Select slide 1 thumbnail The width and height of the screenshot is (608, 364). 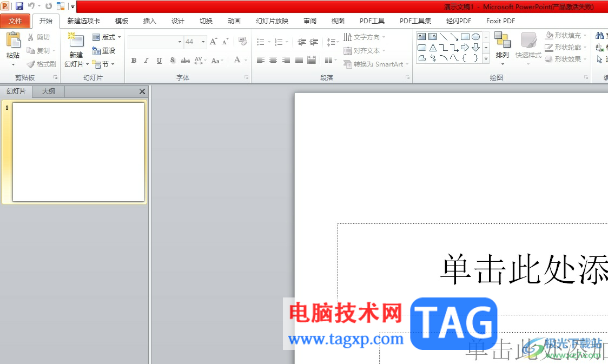point(78,152)
